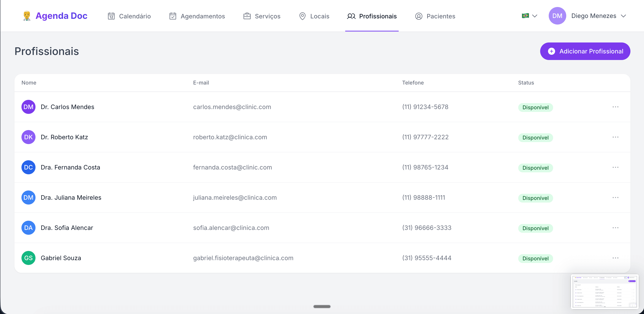Open the screenshot preview thumbnail
The height and width of the screenshot is (314, 644).
(x=605, y=291)
